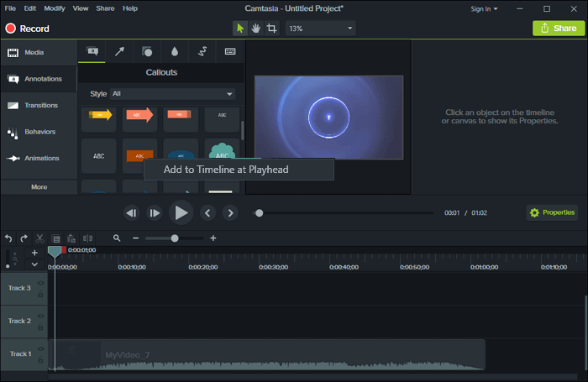The height and width of the screenshot is (382, 588).
Task: Select the salmon rectangle callout
Action: click(181, 119)
